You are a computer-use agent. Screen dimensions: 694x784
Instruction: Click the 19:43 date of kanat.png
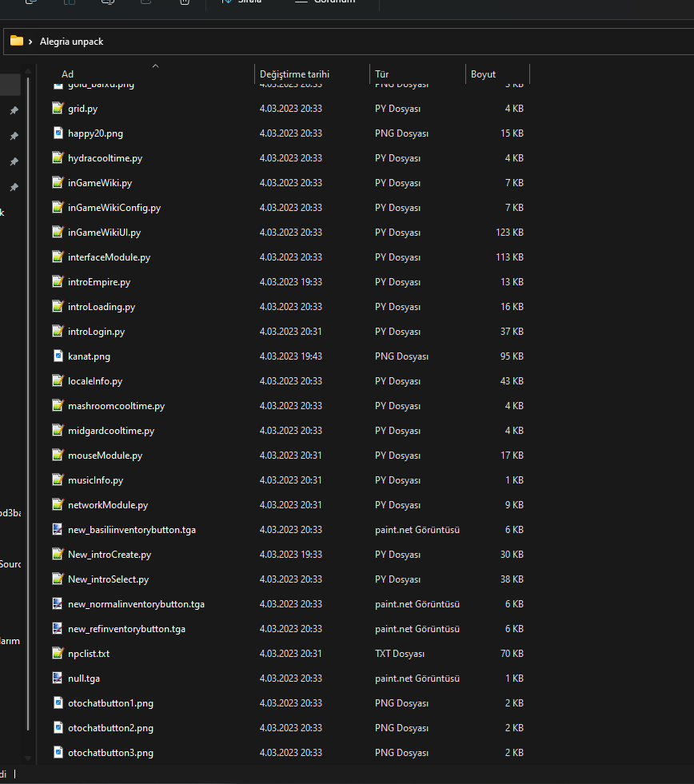point(291,356)
